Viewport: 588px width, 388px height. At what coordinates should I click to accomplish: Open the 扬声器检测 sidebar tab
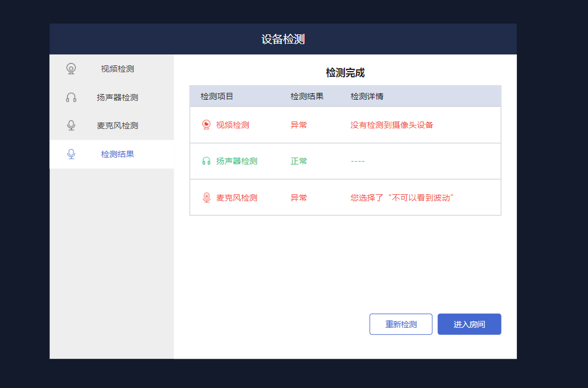click(x=117, y=97)
